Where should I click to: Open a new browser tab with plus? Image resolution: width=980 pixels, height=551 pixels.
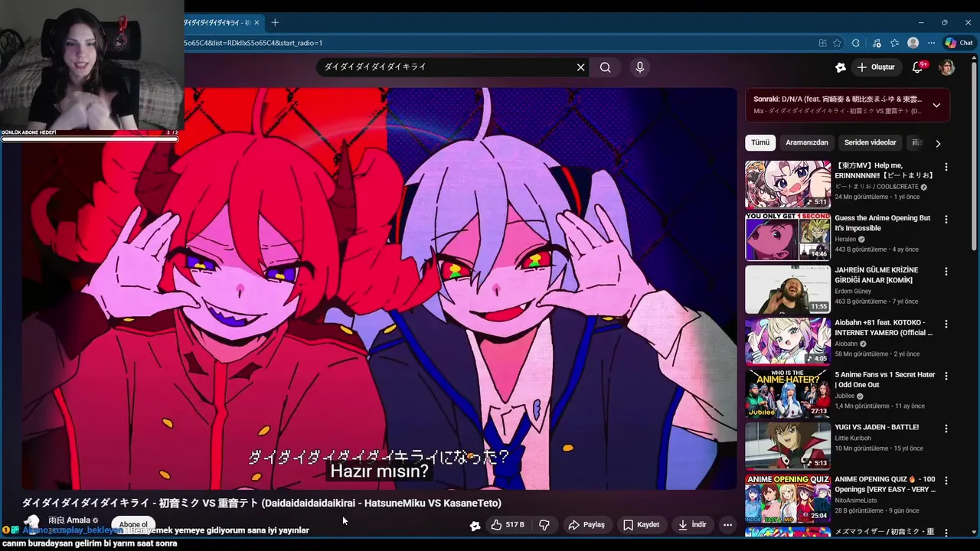pyautogui.click(x=275, y=23)
